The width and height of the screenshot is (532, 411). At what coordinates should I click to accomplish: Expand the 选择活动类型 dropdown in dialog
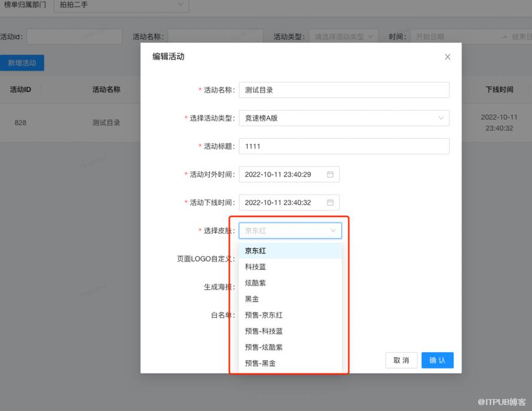(441, 118)
